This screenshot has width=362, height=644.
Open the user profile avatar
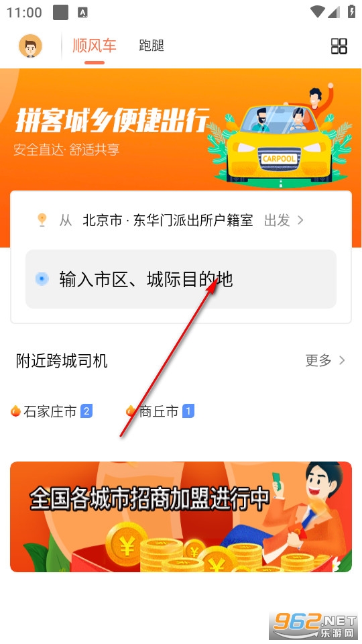[30, 46]
